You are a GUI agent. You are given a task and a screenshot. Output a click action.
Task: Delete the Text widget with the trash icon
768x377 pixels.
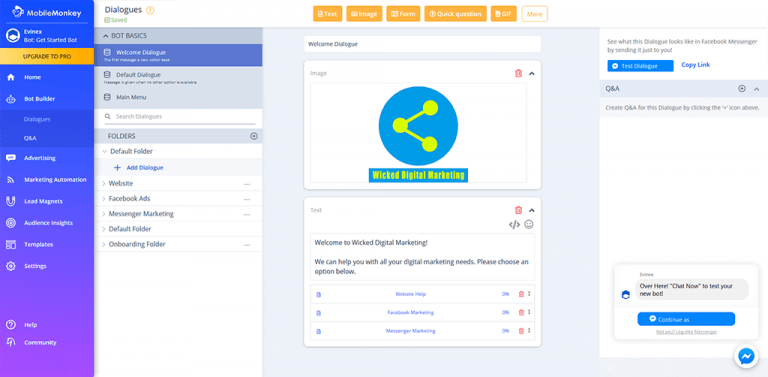(518, 210)
